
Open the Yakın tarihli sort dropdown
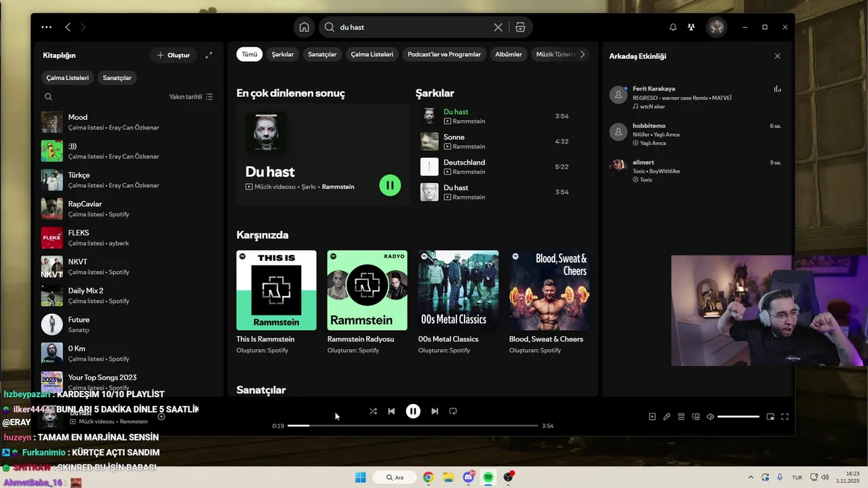click(x=191, y=97)
